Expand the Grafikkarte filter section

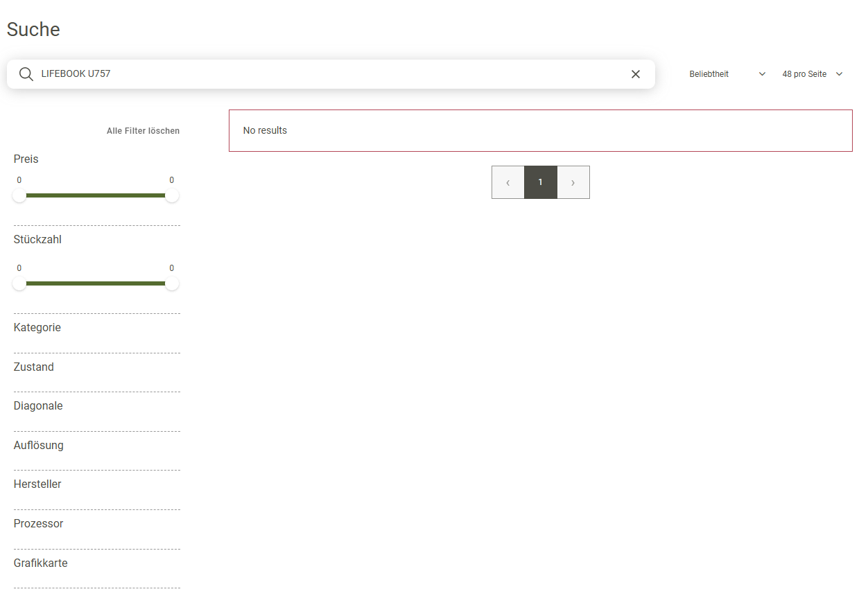pyautogui.click(x=41, y=563)
